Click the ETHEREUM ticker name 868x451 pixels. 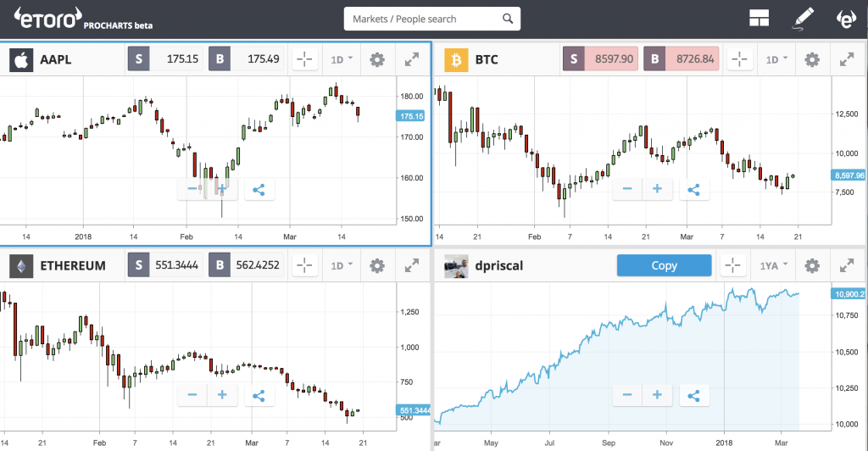[73, 266]
